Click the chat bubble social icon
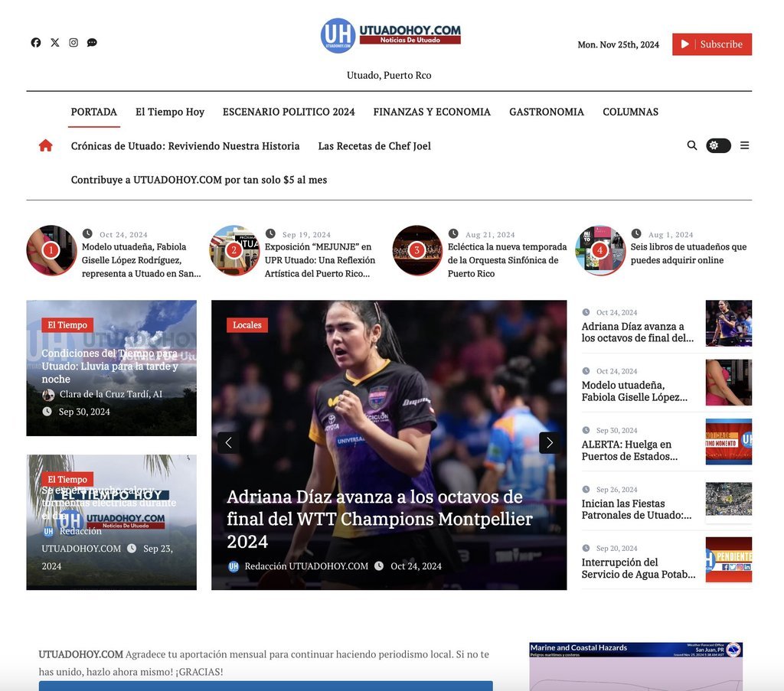 (92, 43)
